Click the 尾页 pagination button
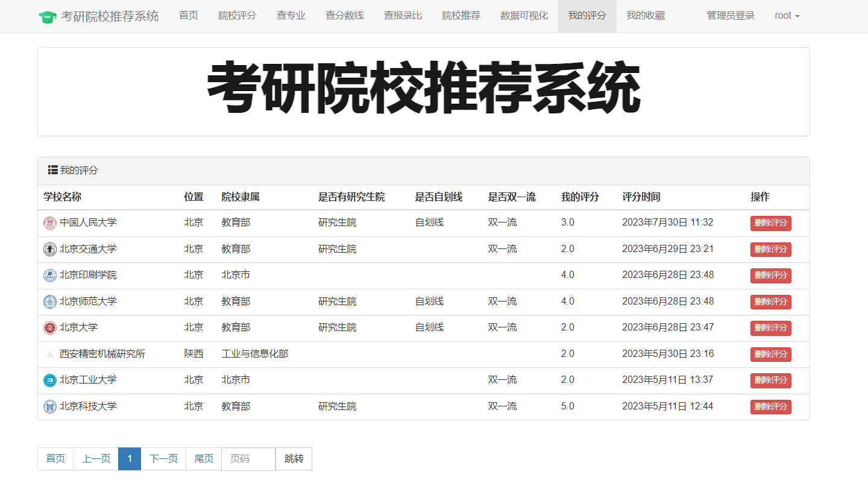 pos(204,459)
